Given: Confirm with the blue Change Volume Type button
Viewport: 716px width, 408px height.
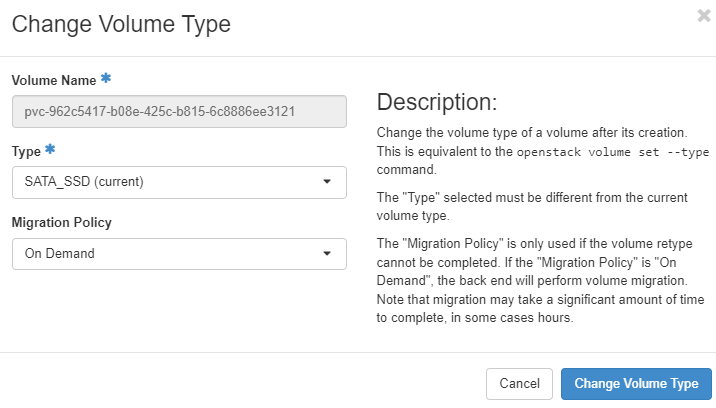Looking at the screenshot, I should click(636, 384).
